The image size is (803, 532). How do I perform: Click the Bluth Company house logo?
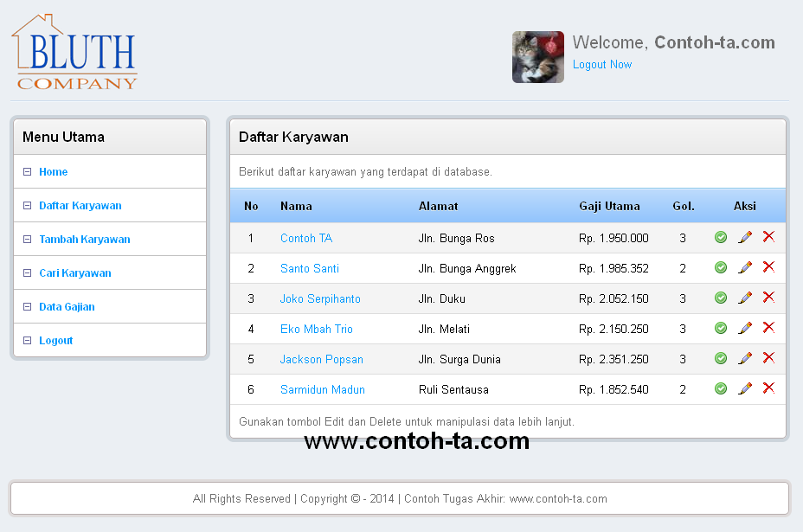point(74,50)
